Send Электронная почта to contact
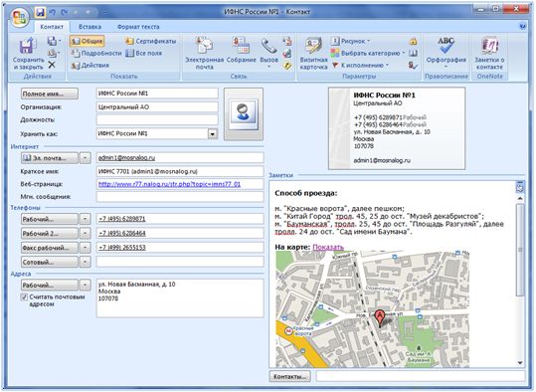536x392 pixels. [204, 54]
